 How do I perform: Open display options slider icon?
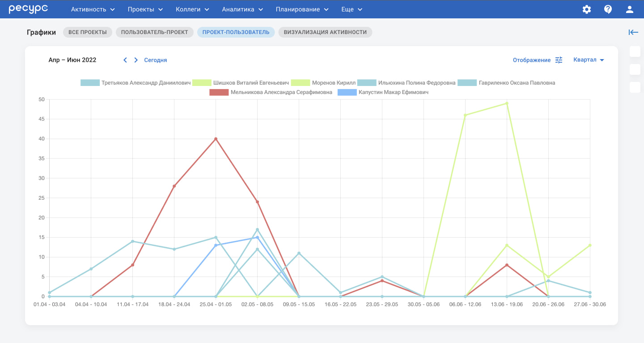click(x=559, y=60)
